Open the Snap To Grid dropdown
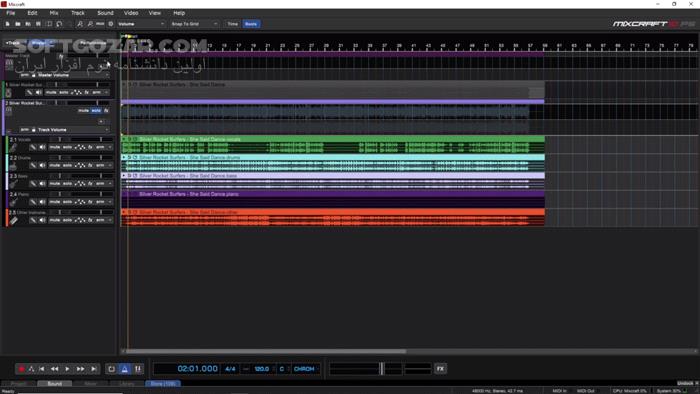The width and height of the screenshot is (700, 394). click(194, 24)
